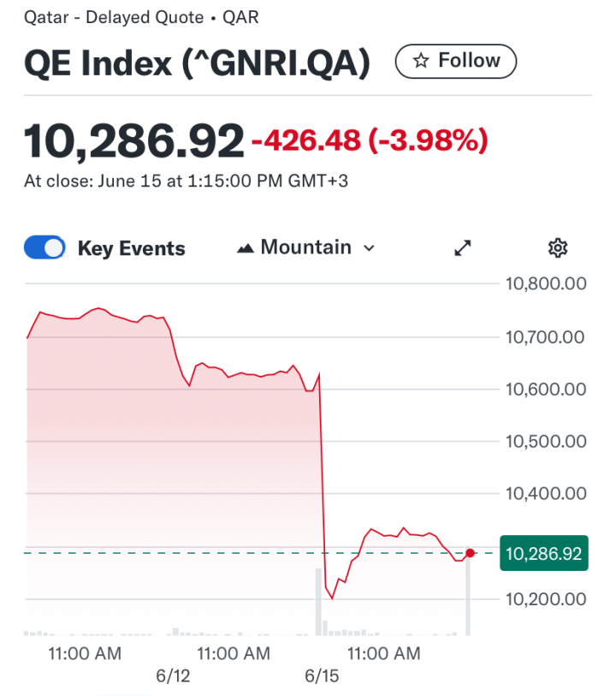
Task: Expand the chart to full screen
Action: point(463,248)
